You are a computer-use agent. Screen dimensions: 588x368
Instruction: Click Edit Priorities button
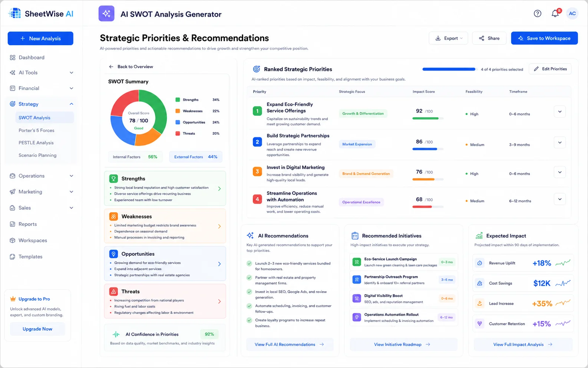[550, 69]
